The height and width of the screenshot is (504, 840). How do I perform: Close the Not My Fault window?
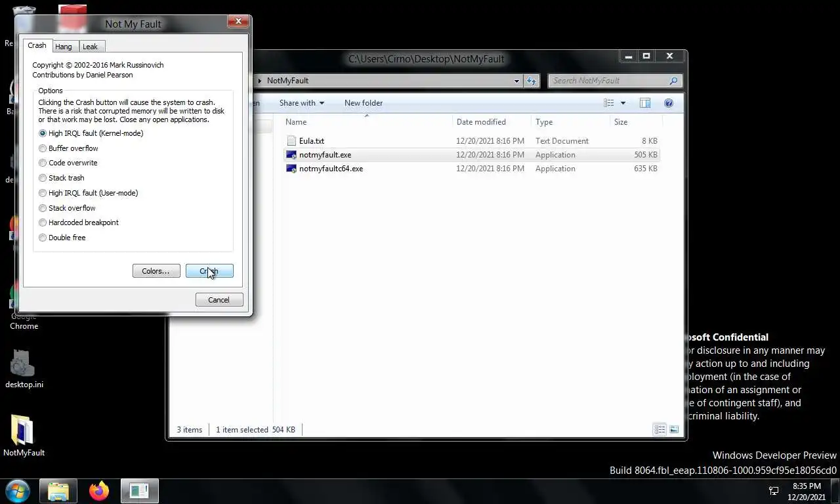238,22
